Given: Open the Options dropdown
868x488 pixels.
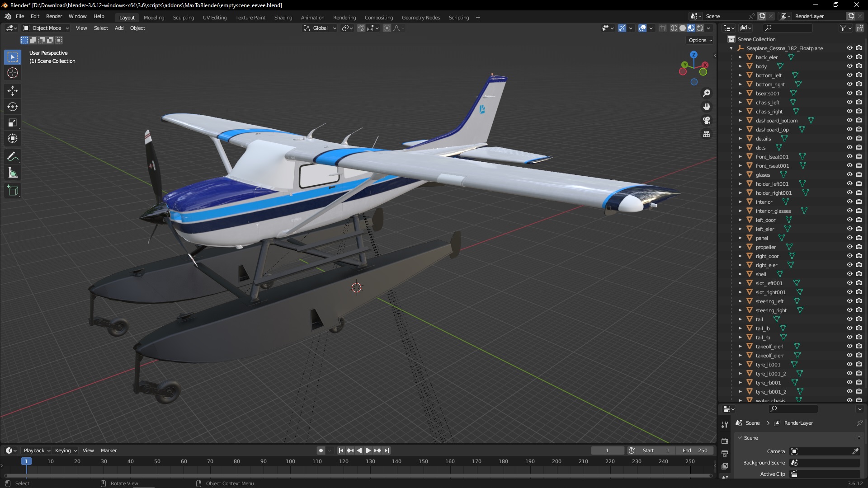Looking at the screenshot, I should [700, 40].
